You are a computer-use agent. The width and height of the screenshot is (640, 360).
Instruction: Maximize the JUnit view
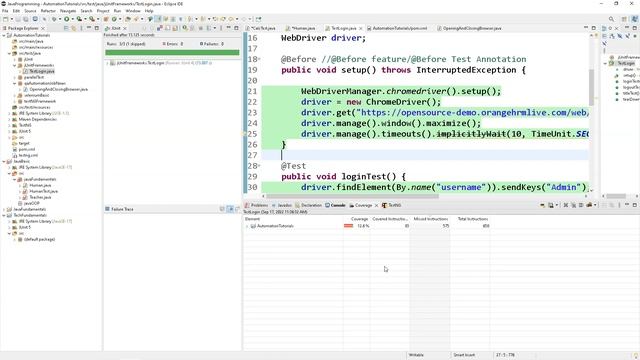click(236, 28)
